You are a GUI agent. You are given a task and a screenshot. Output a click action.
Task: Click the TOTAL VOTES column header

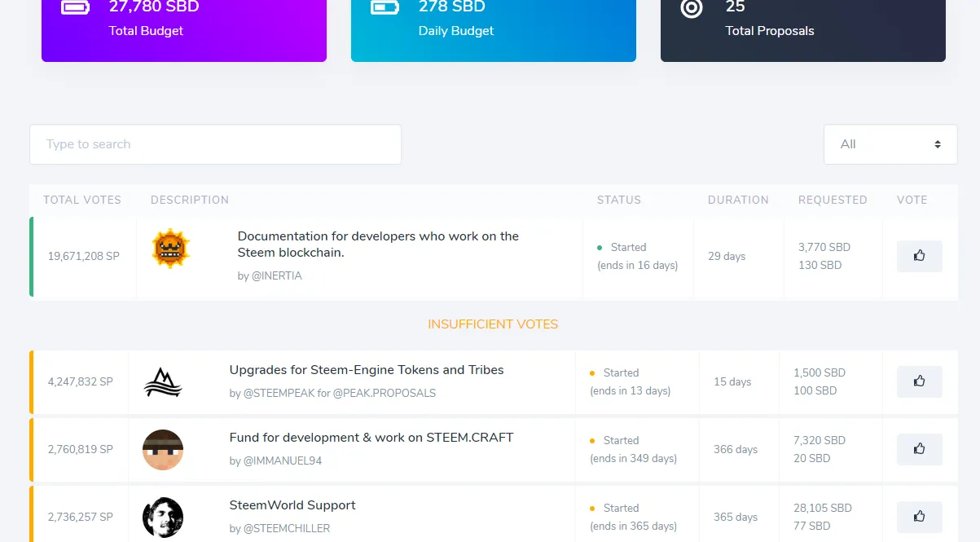[x=82, y=200]
